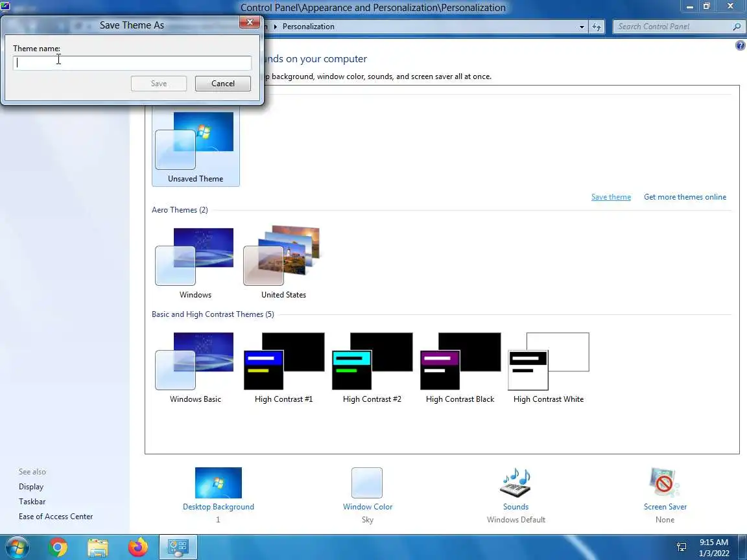Open the Screen Saver icon
Image resolution: width=747 pixels, height=560 pixels.
pyautogui.click(x=665, y=482)
